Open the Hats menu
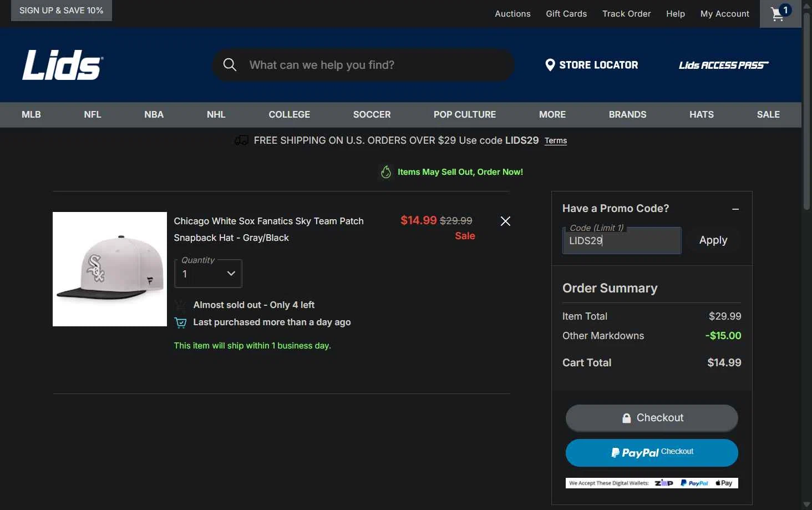 [x=702, y=115]
